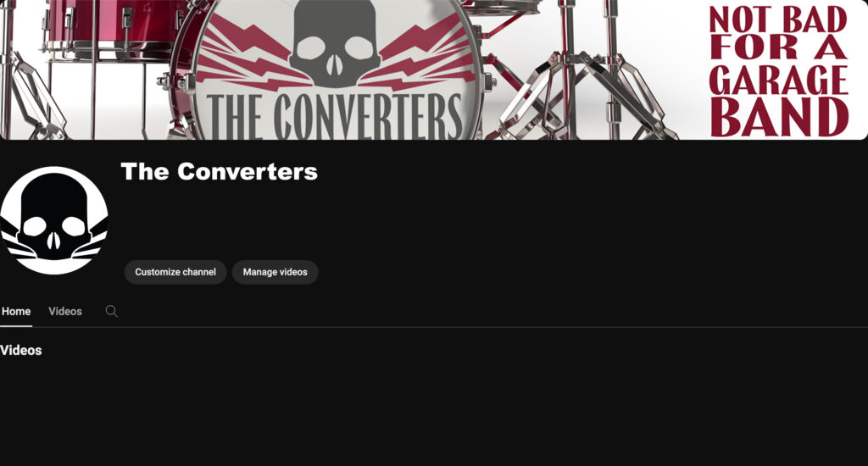The height and width of the screenshot is (466, 868).
Task: Open Manage videos
Action: (x=275, y=272)
